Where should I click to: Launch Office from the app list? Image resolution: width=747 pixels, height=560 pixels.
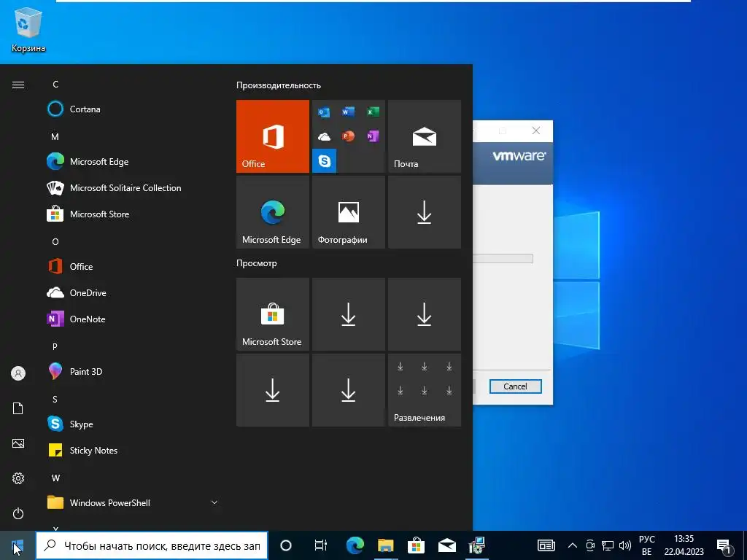[x=133, y=267]
